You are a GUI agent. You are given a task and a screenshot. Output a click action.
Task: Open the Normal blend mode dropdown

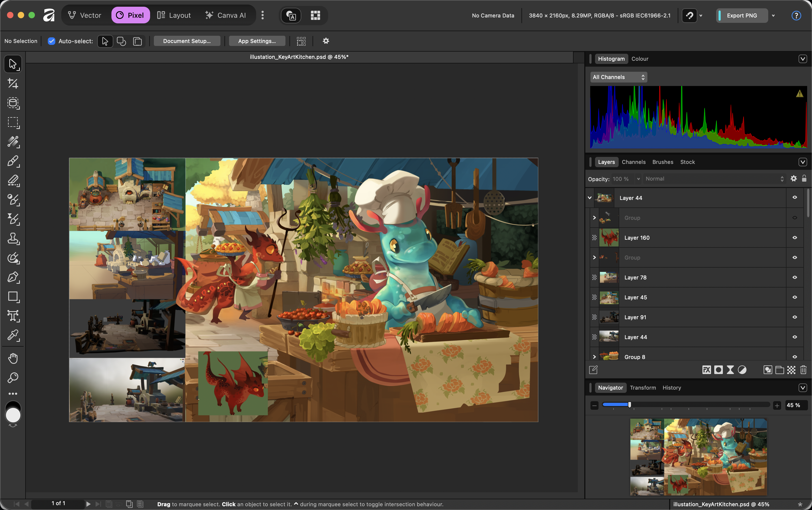point(715,179)
